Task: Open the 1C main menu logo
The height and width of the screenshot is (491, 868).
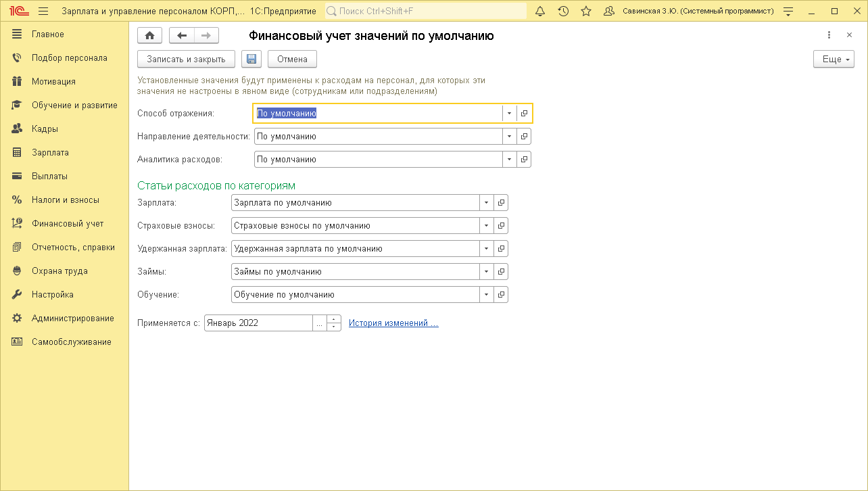Action: pyautogui.click(x=18, y=11)
